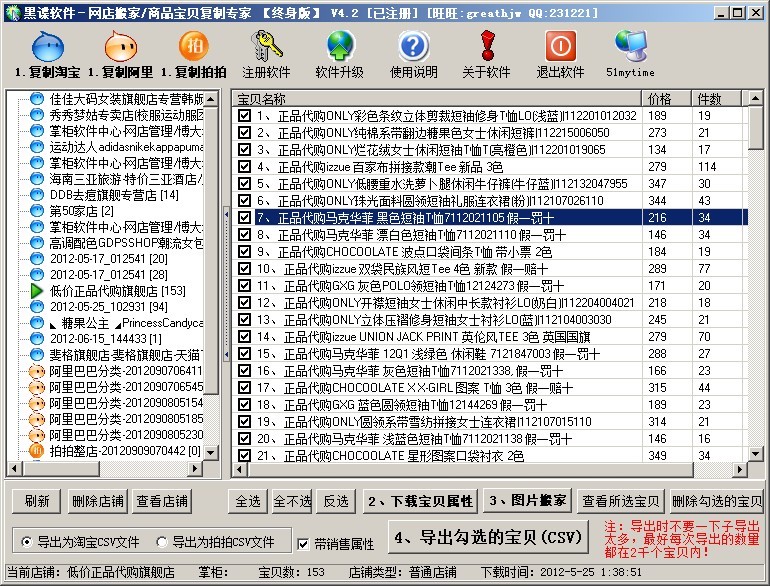Select shop 运动达人 adidasnikekappapuma

click(126, 147)
